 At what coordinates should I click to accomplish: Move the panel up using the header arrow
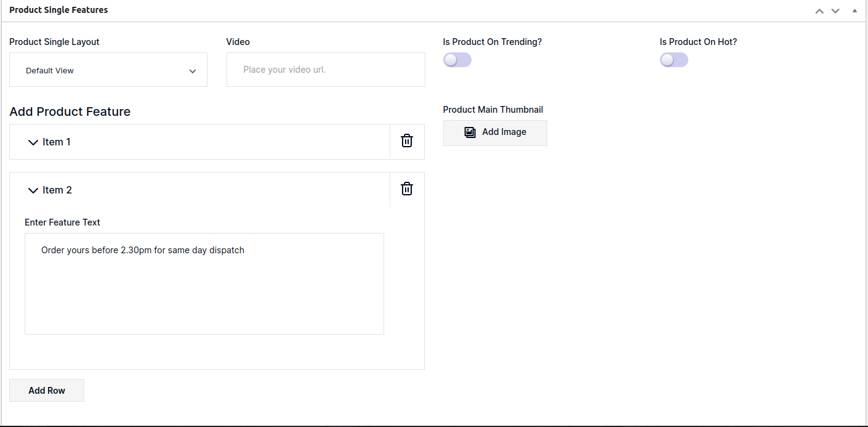click(x=819, y=11)
